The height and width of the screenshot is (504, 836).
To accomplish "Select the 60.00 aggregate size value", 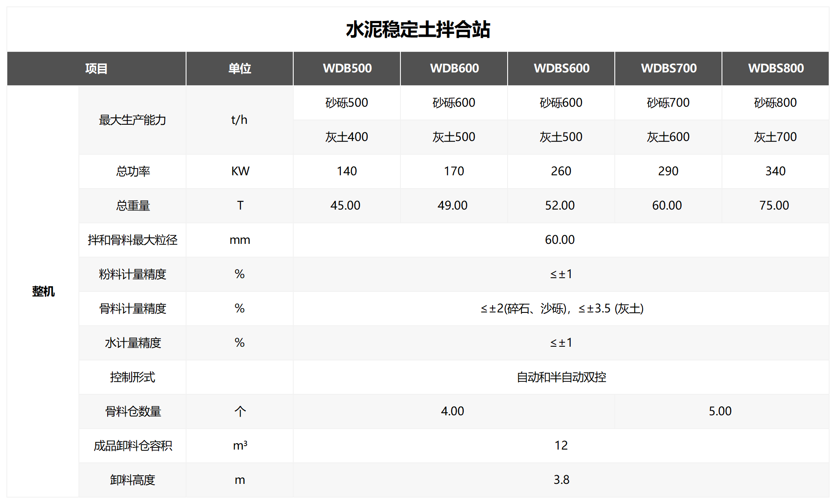I will coord(561,240).
